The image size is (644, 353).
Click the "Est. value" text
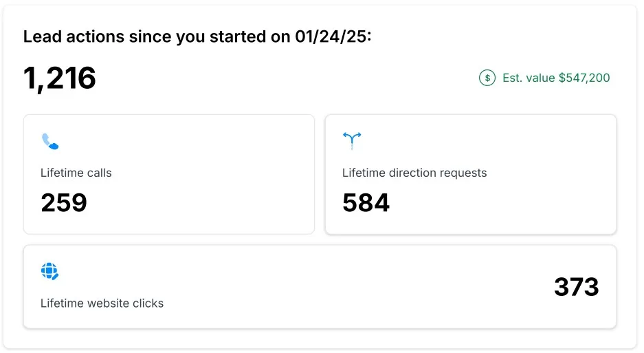pos(529,78)
